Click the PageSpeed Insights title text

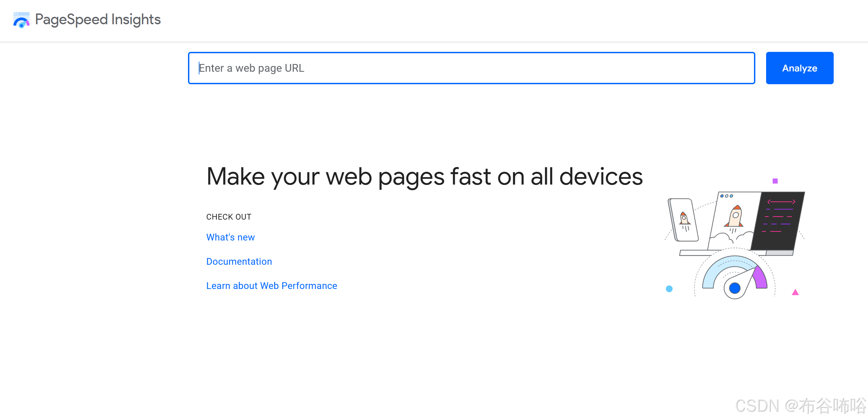[x=98, y=20]
